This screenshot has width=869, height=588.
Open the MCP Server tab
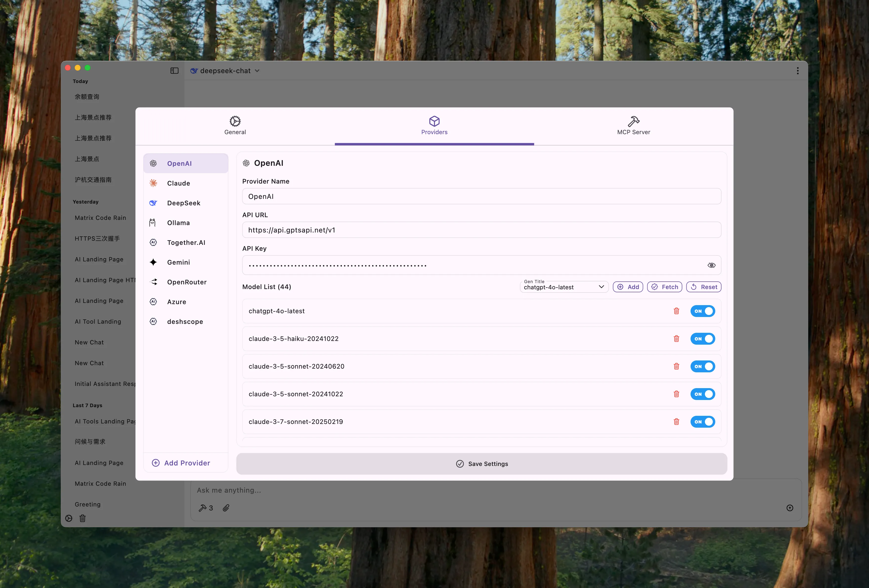click(633, 126)
